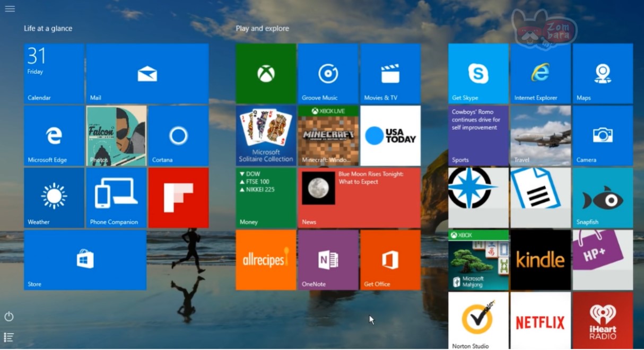Open the All apps list icon

point(9,337)
